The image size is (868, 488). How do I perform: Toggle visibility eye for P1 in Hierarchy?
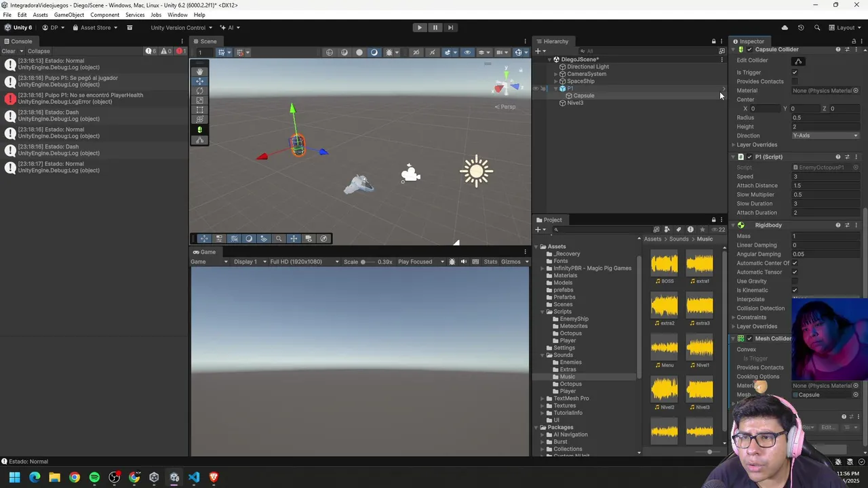tap(536, 89)
